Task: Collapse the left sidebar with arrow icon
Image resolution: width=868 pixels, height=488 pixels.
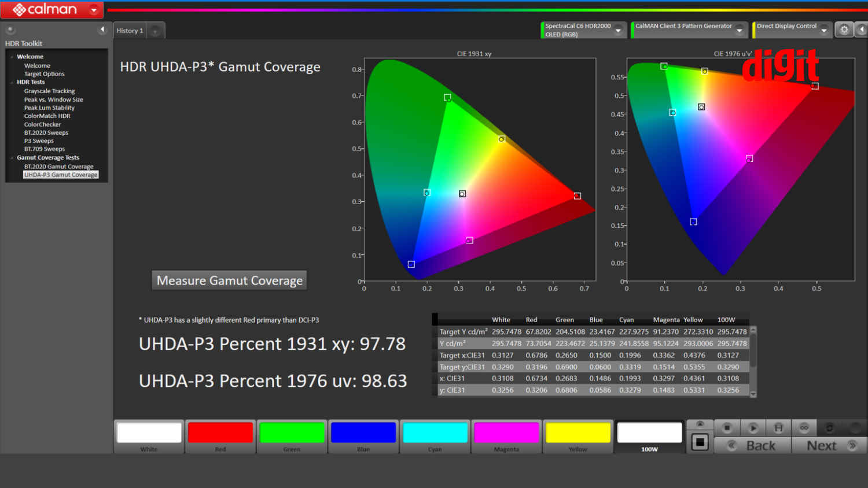Action: [x=102, y=29]
